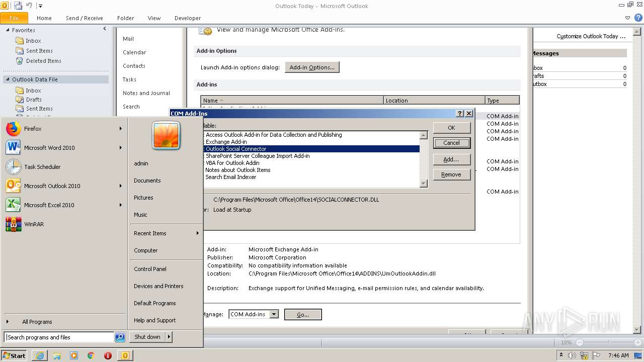Expand Microsoft Word 2010 jump list arrow

point(121,148)
